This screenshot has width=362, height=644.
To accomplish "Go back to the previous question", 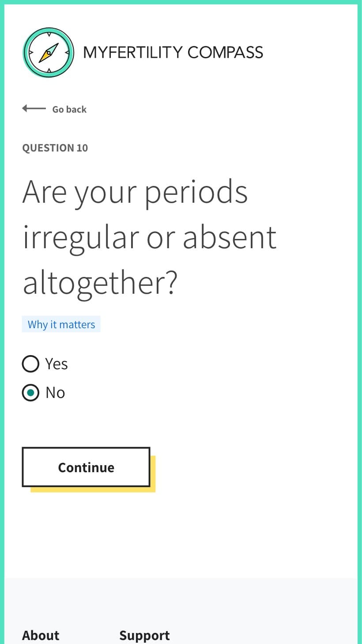I will pyautogui.click(x=54, y=109).
